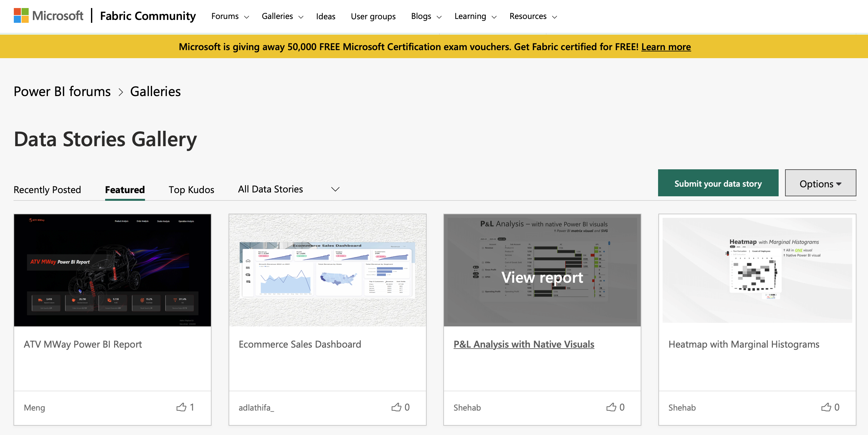
Task: Expand the All Data Stories filter
Action: tap(288, 189)
